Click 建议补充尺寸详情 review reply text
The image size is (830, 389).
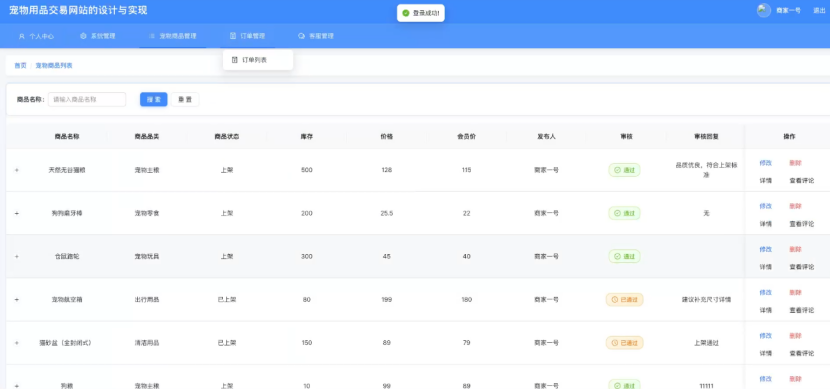(x=706, y=300)
